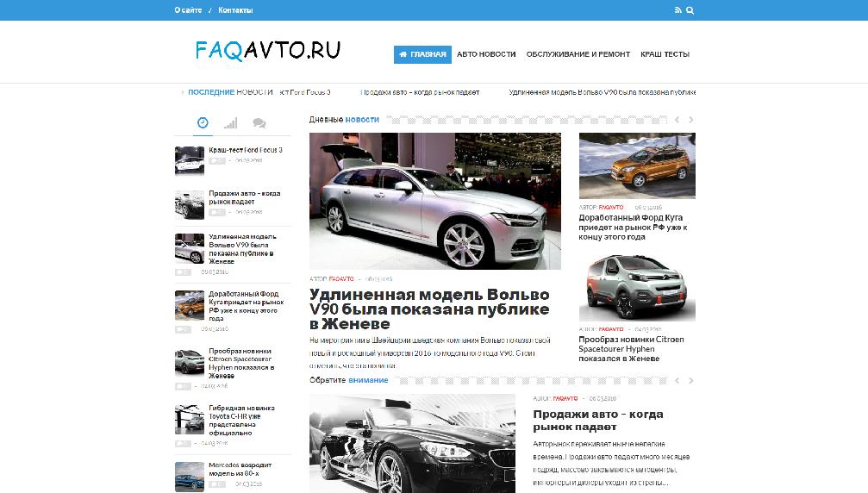Open the КРАШ ТЕСТЫ menu

click(x=665, y=54)
